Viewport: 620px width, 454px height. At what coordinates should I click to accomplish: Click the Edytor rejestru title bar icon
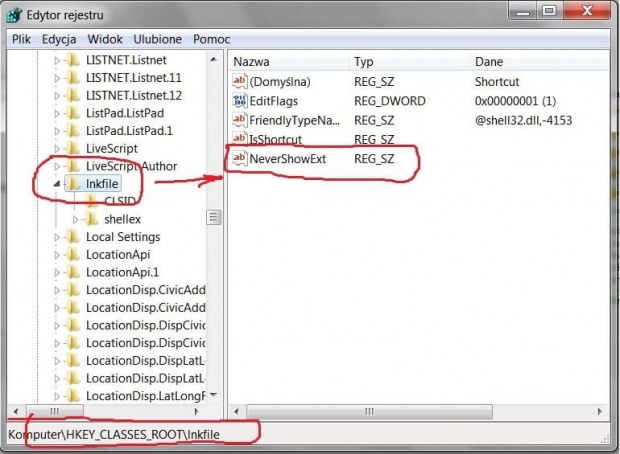click(14, 15)
